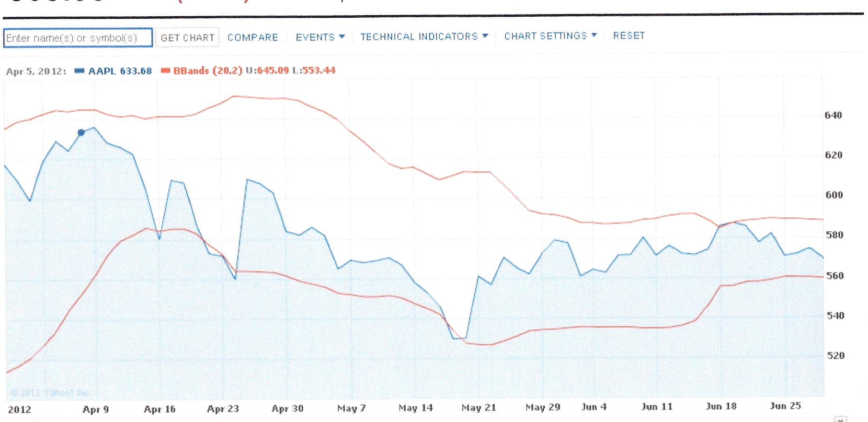Click the May 7 date axis label
868x422 pixels.
351,408
